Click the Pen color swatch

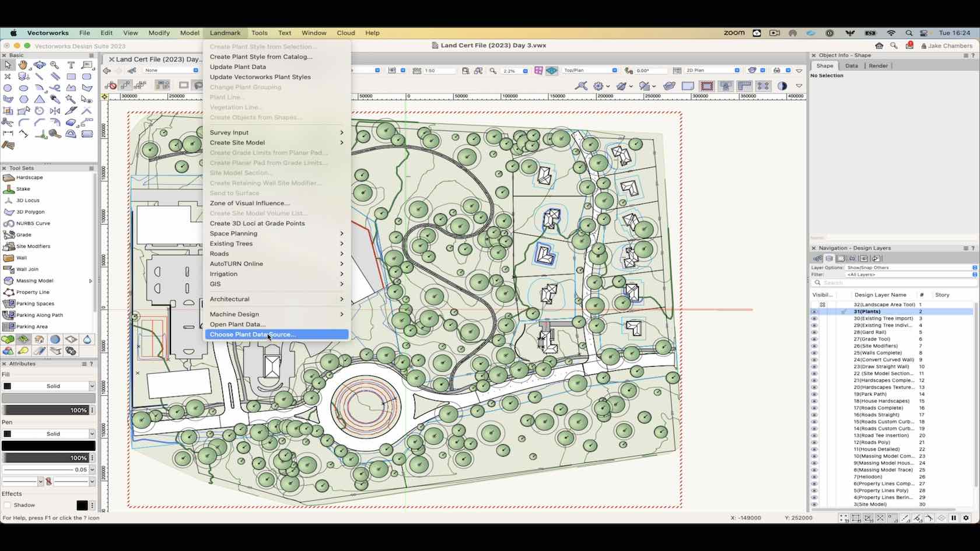tap(48, 445)
